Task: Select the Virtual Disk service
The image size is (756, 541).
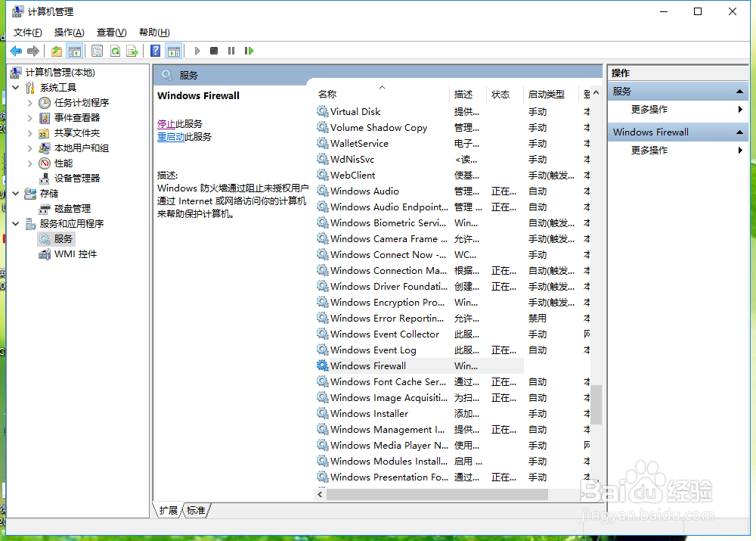Action: point(453,111)
